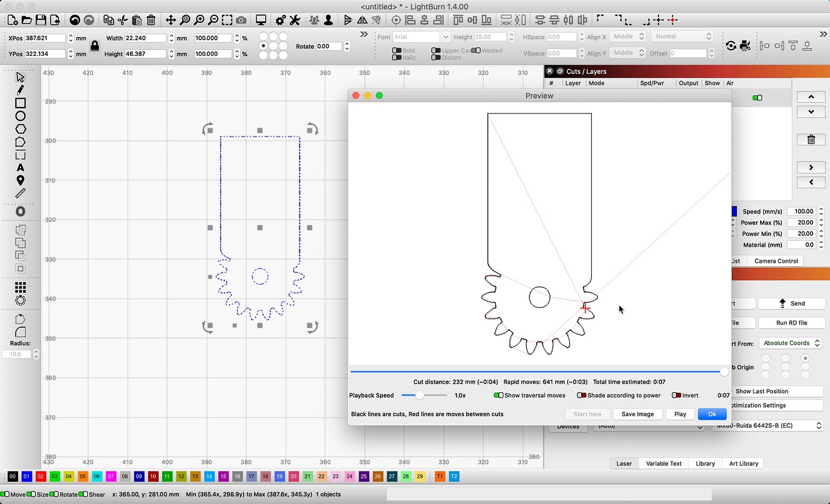Screen dimensions: 830x504
Task: Select the Ellipse tool in the toolbar
Action: coord(20,115)
